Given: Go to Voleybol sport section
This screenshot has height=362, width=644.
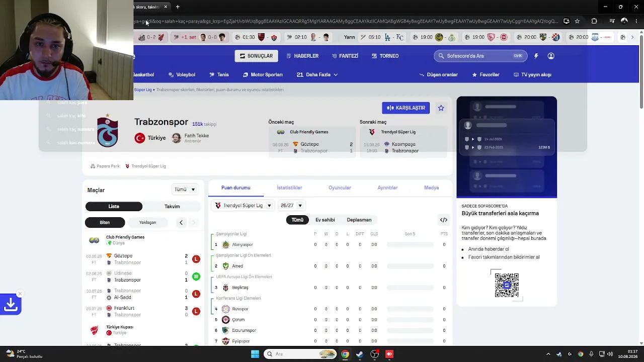Looking at the screenshot, I should click(182, 74).
